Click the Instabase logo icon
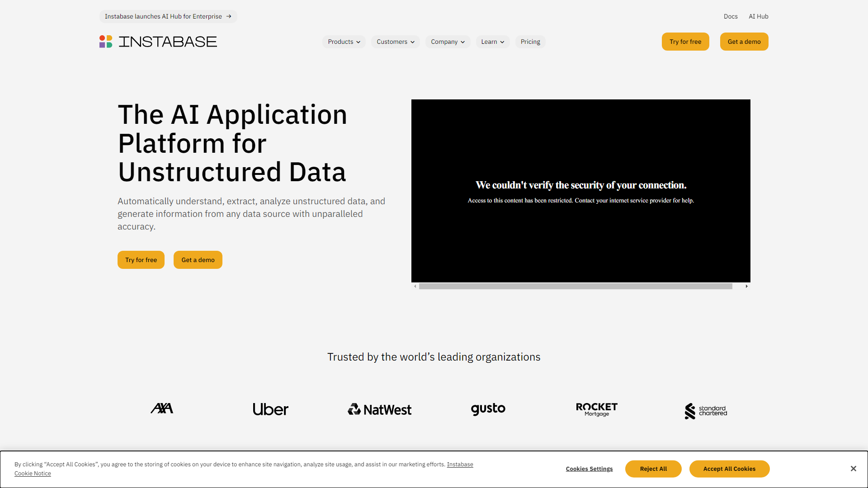This screenshot has width=868, height=488. coord(106,42)
